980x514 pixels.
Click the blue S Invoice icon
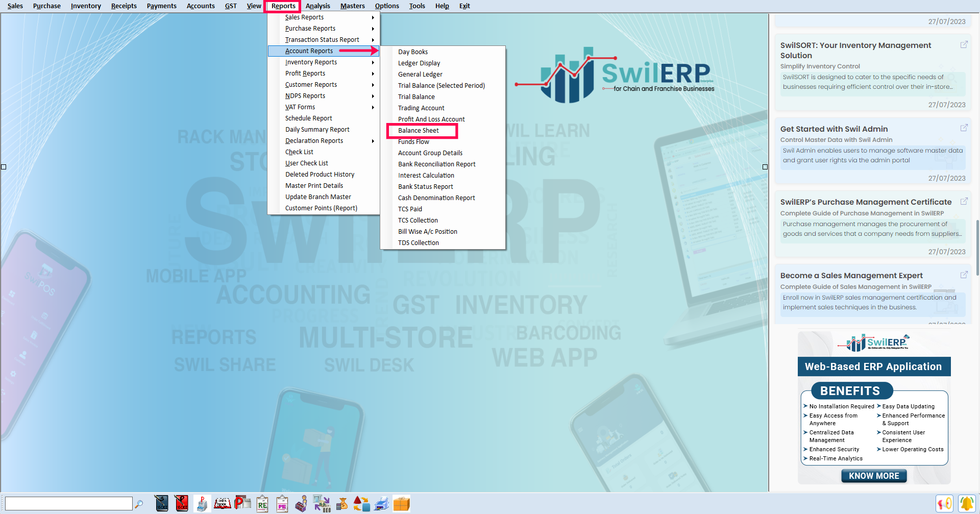[162, 503]
